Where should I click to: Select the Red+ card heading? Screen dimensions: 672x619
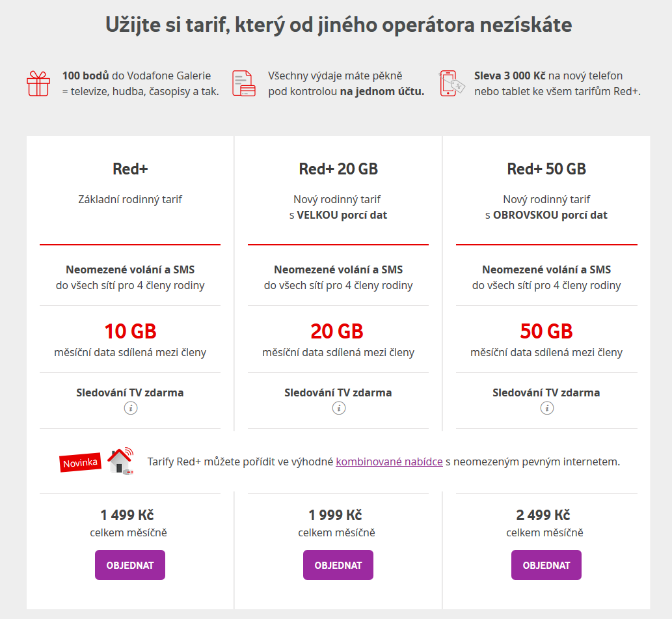click(129, 167)
